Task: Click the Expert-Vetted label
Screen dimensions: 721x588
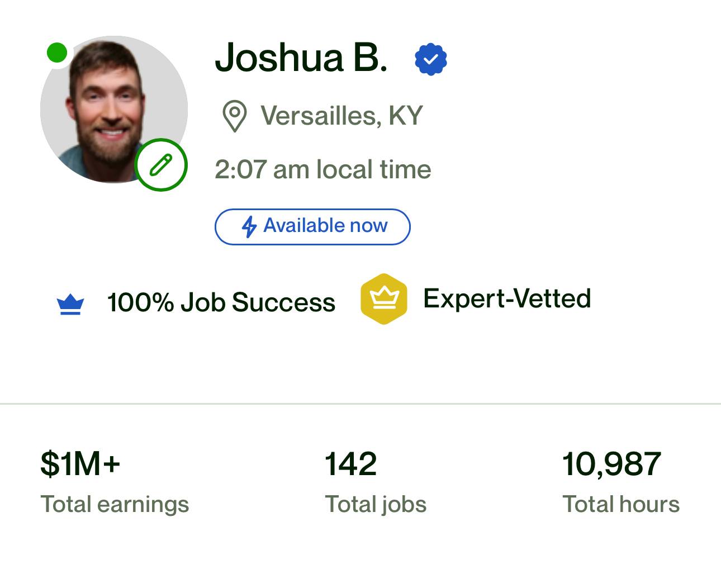Action: [x=507, y=298]
